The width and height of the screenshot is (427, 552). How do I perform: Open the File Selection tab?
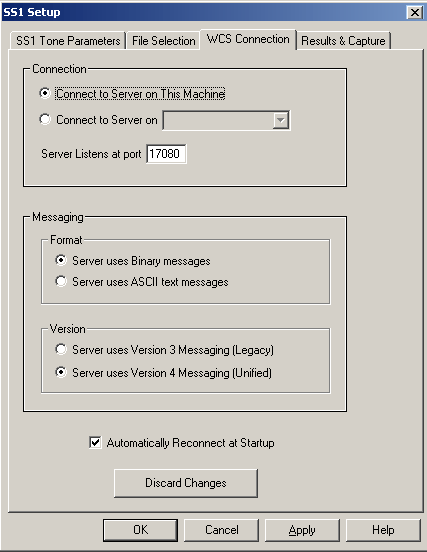click(x=164, y=41)
